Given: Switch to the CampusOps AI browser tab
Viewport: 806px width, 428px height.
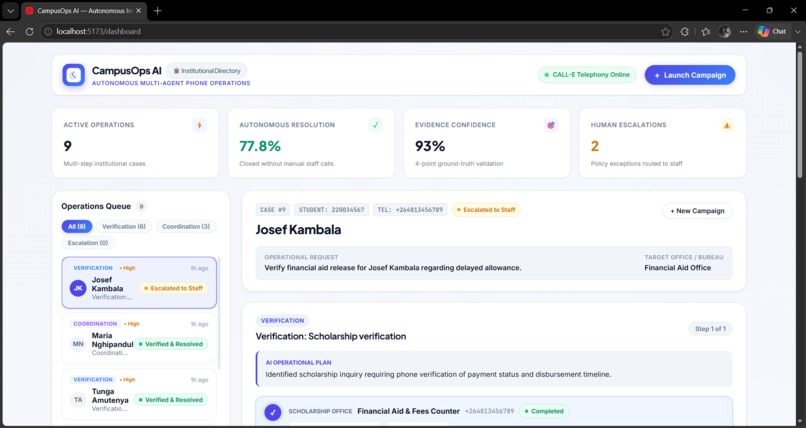Looking at the screenshot, I should [x=84, y=11].
